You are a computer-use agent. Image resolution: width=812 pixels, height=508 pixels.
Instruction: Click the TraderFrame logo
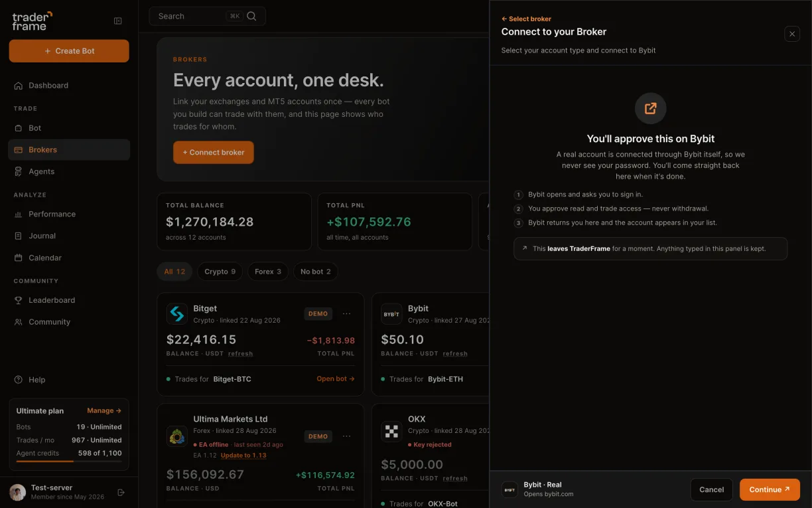[32, 21]
